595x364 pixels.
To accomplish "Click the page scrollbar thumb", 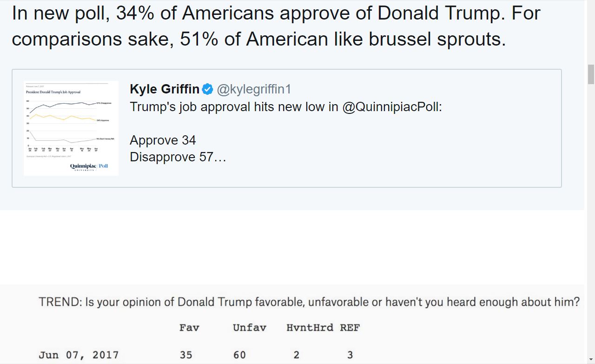I will [591, 74].
